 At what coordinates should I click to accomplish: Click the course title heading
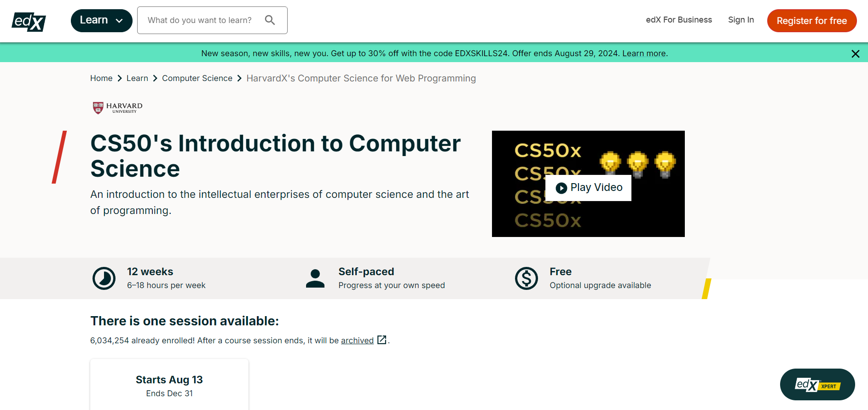click(275, 156)
